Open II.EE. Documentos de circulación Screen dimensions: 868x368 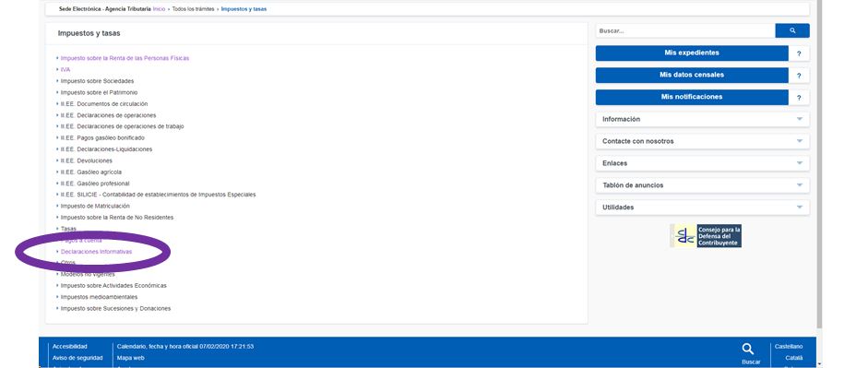pyautogui.click(x=104, y=104)
